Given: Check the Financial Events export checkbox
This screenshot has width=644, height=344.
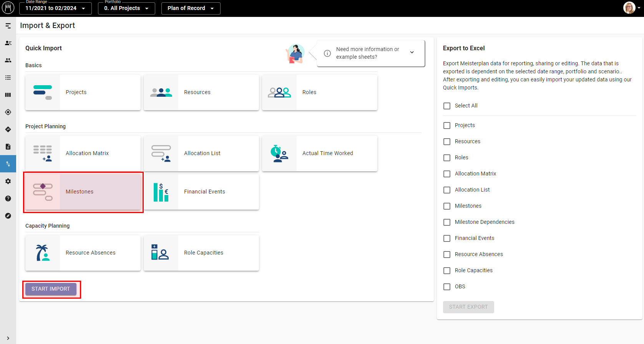Looking at the screenshot, I should tap(447, 238).
